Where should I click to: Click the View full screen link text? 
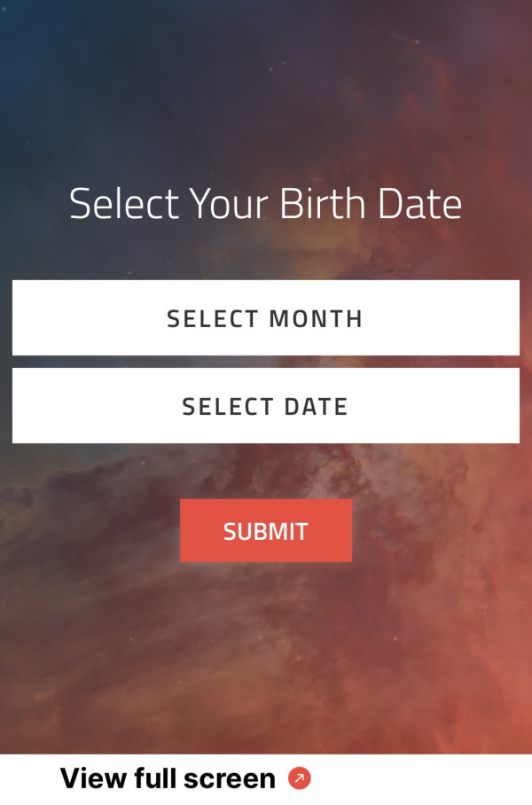(x=168, y=779)
